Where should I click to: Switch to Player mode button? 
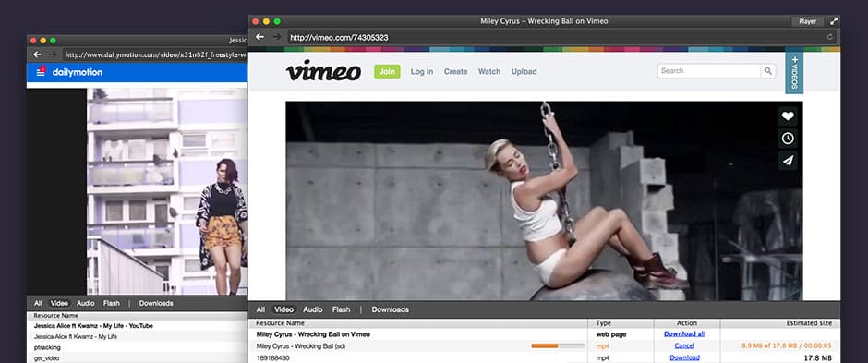[x=808, y=21]
